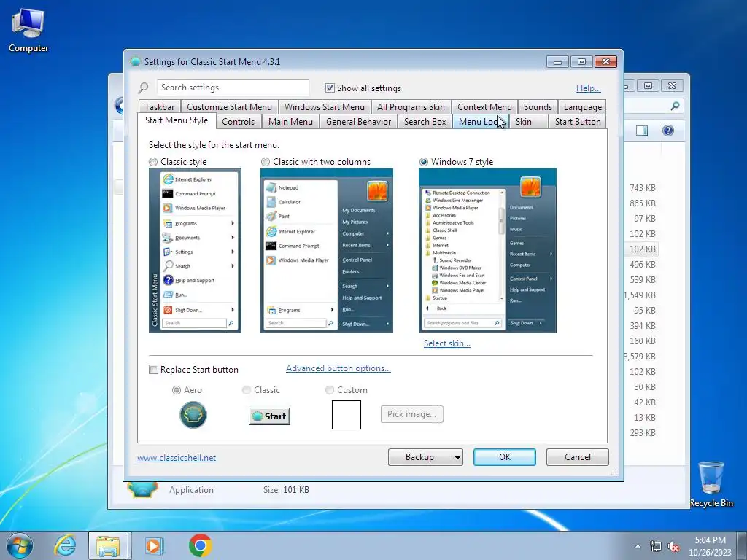Click the Classic Start button image

[269, 416]
